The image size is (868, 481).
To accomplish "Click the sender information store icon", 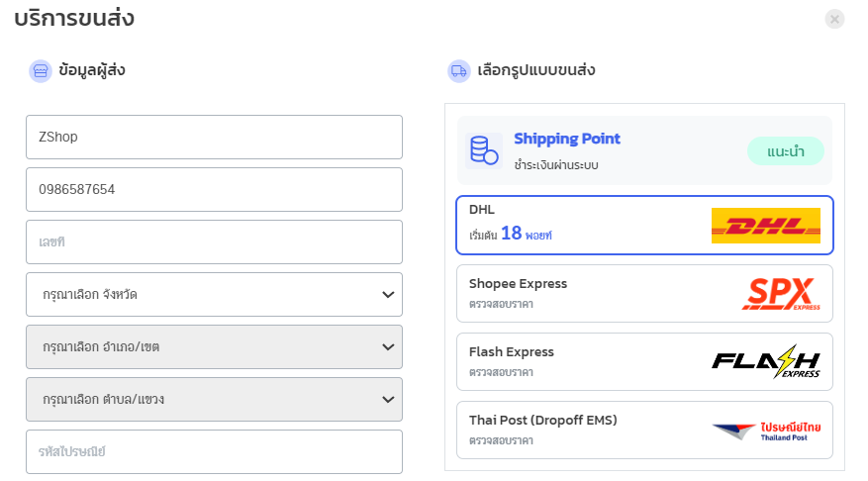I will click(x=41, y=70).
